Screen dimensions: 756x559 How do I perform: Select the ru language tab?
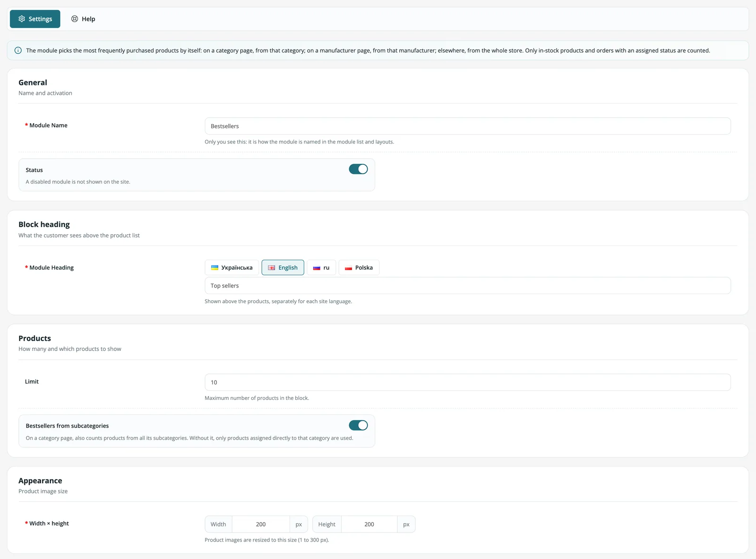321,268
